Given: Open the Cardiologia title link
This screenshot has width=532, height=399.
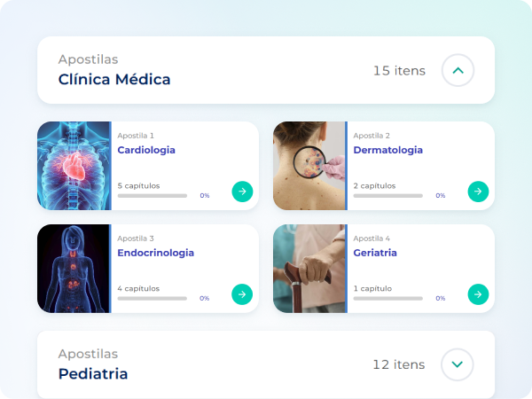Looking at the screenshot, I should pos(146,150).
